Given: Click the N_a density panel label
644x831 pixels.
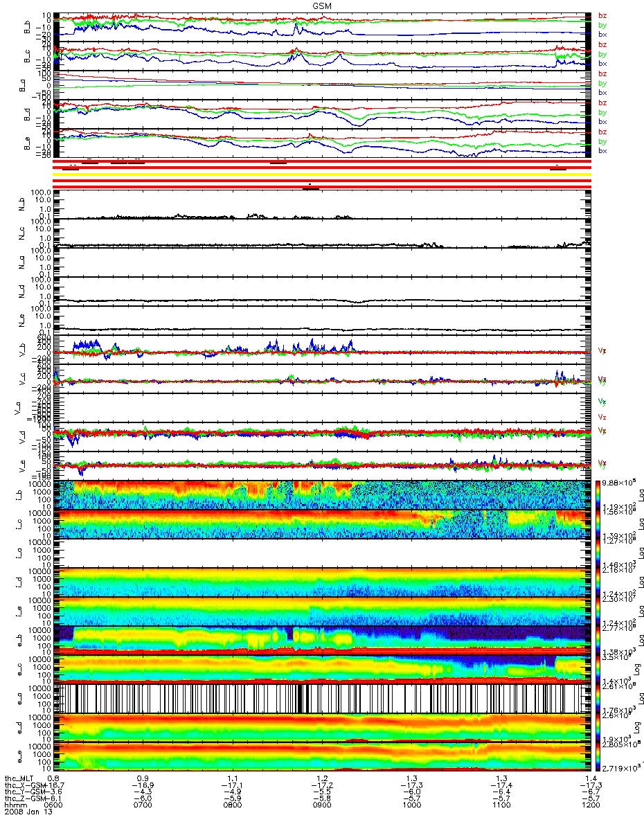Looking at the screenshot, I should tap(21, 264).
